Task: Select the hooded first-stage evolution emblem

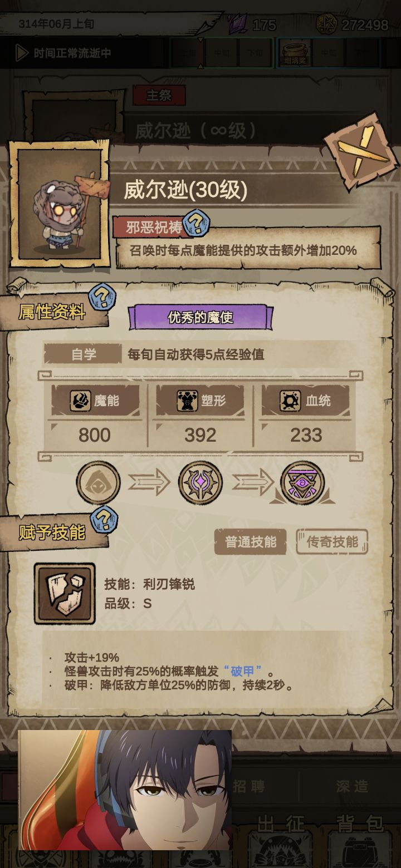Action: (98, 482)
